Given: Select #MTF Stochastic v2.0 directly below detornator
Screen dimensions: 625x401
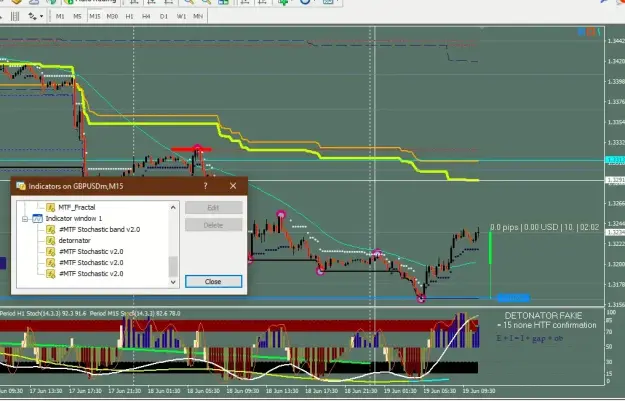Looking at the screenshot, I should [x=91, y=252].
